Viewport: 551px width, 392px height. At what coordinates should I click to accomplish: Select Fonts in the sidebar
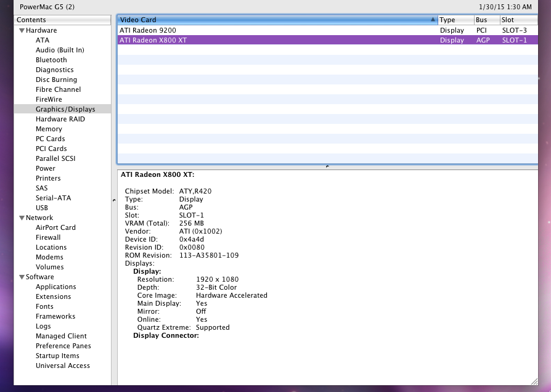[x=44, y=306]
